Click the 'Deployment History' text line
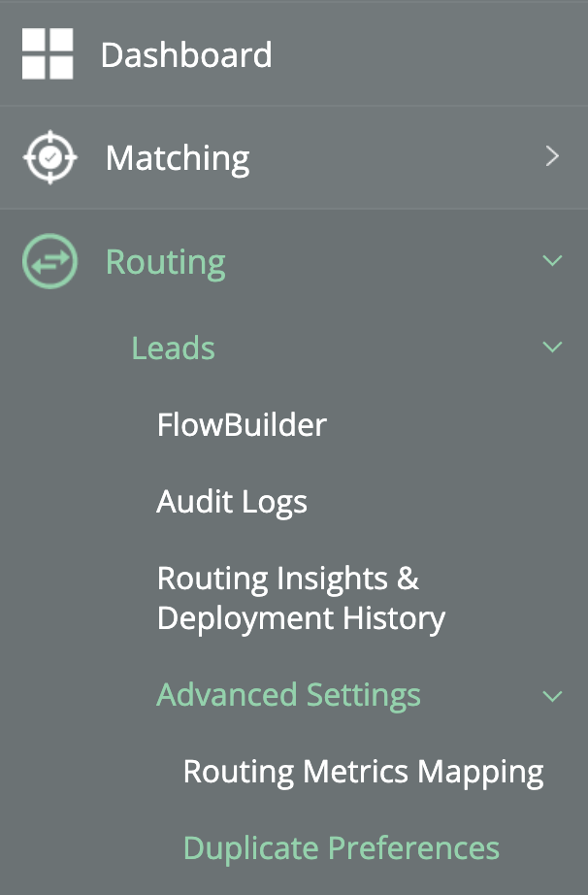 point(301,618)
